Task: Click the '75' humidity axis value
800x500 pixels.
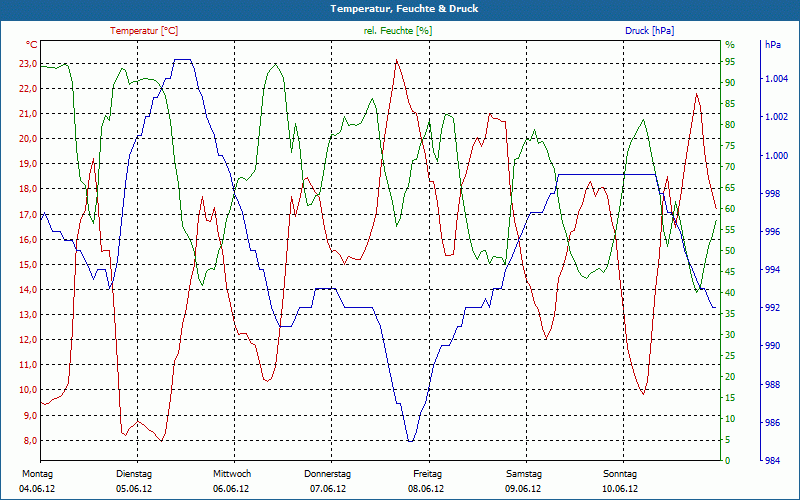Action: (730, 145)
